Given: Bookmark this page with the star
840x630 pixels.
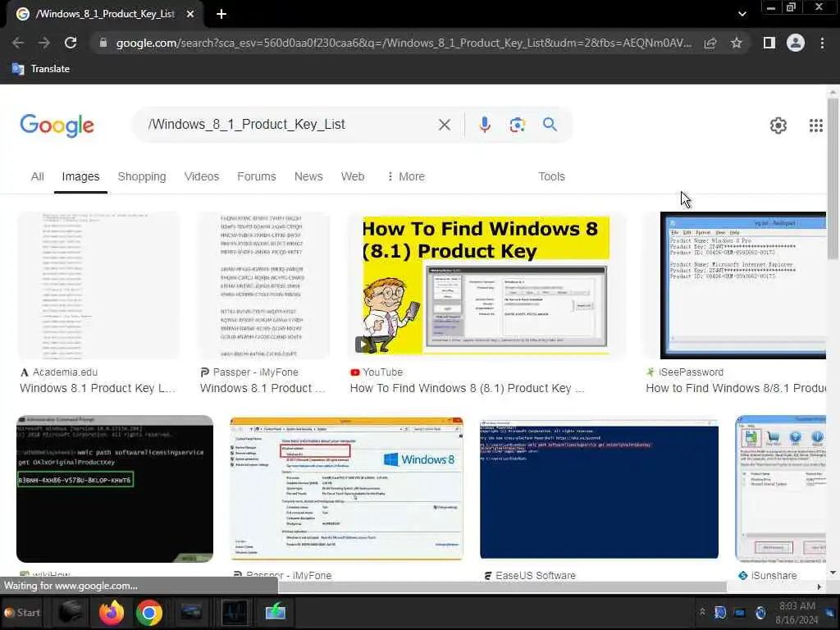Looking at the screenshot, I should tap(737, 43).
